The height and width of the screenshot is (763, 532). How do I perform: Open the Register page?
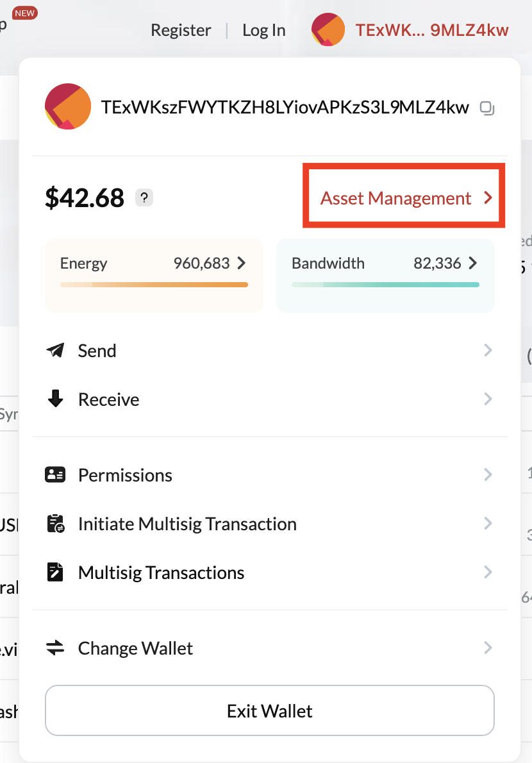pyautogui.click(x=181, y=29)
